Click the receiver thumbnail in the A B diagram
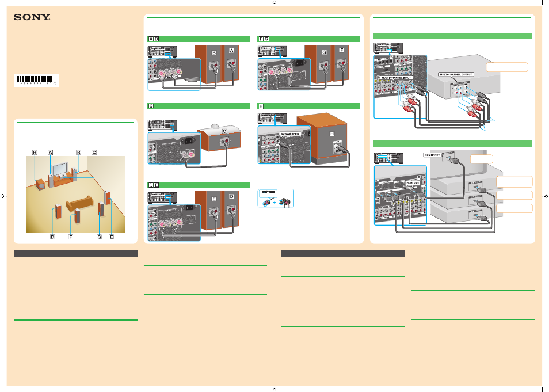The image size is (549, 392). [162, 51]
